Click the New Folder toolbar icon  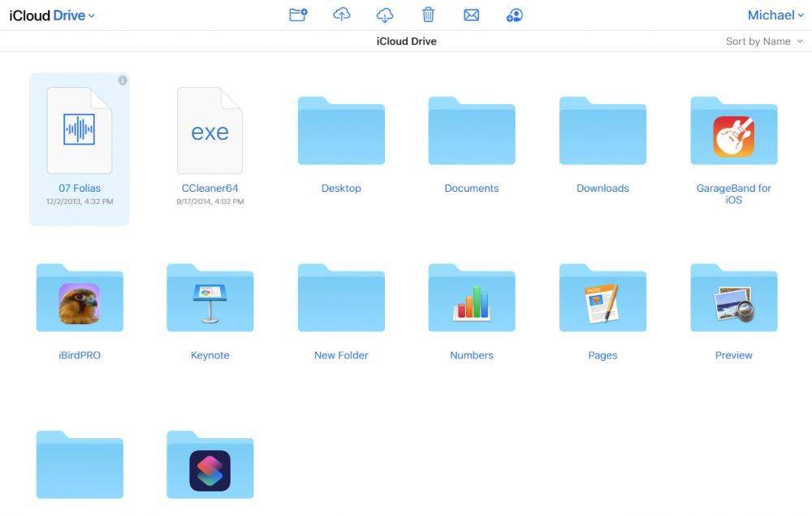coord(298,15)
